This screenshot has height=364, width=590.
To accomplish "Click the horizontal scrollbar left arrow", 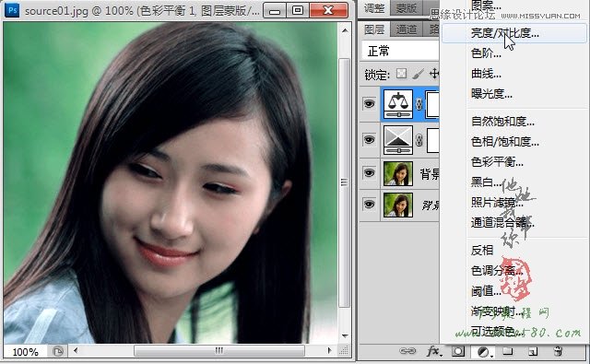I will pos(76,351).
